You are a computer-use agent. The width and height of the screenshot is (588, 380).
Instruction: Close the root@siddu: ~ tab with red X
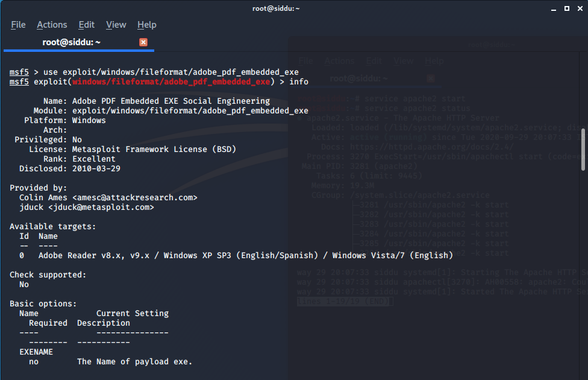(x=143, y=42)
